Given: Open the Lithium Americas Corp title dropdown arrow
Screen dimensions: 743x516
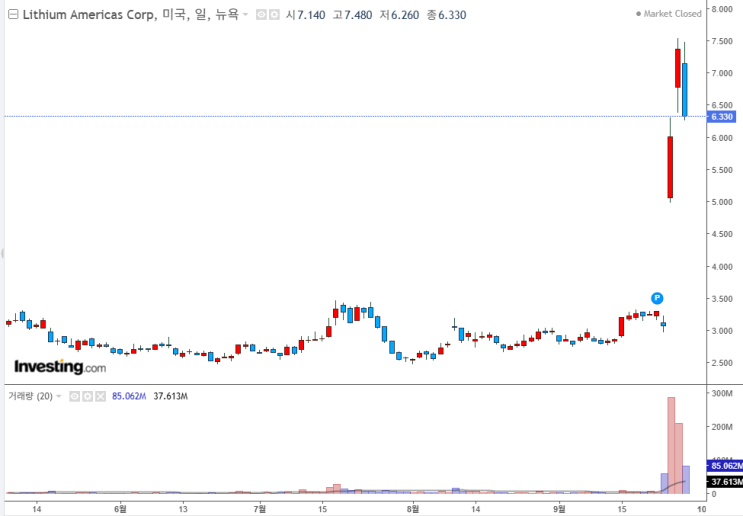Looking at the screenshot, I should pos(245,15).
